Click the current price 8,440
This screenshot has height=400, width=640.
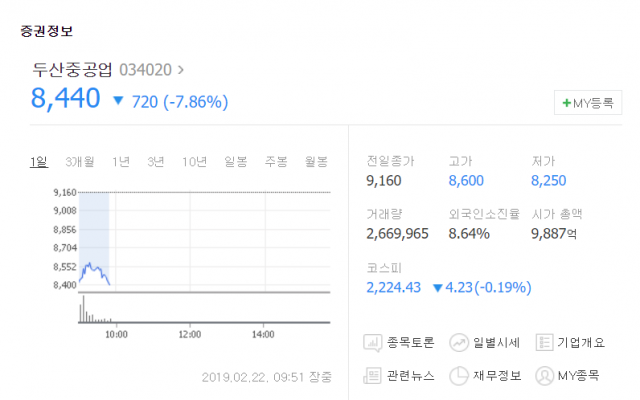[66, 99]
